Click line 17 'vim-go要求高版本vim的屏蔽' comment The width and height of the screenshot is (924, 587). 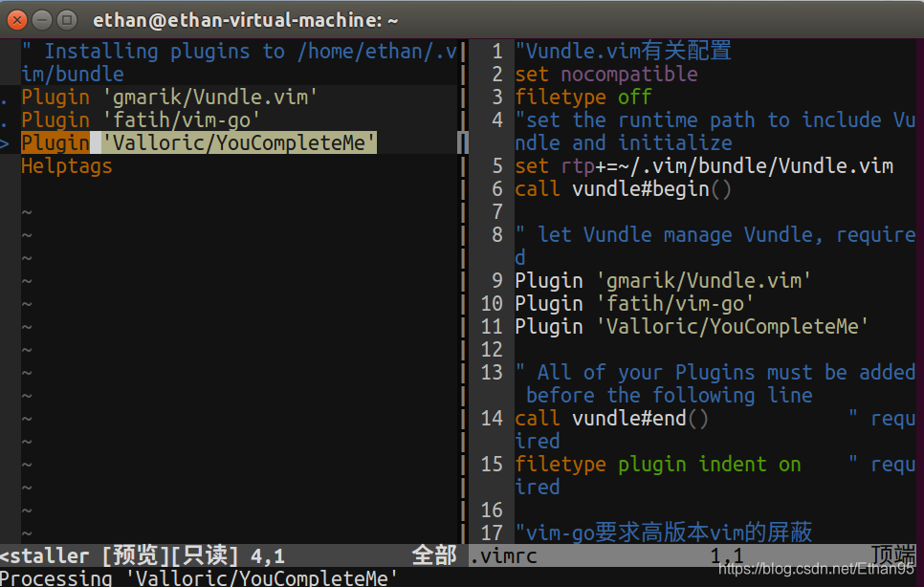pos(664,533)
